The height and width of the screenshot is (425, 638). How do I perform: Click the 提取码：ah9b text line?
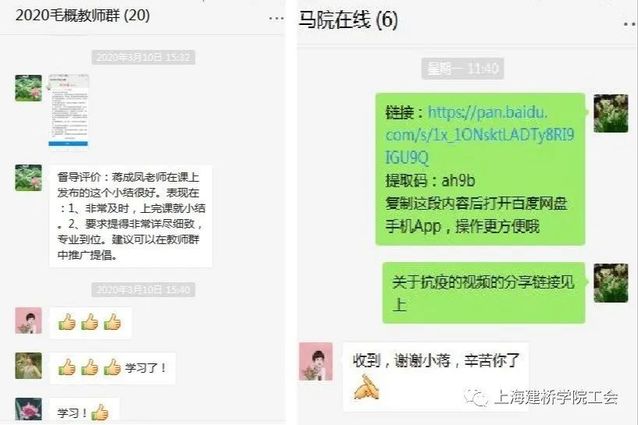[430, 181]
